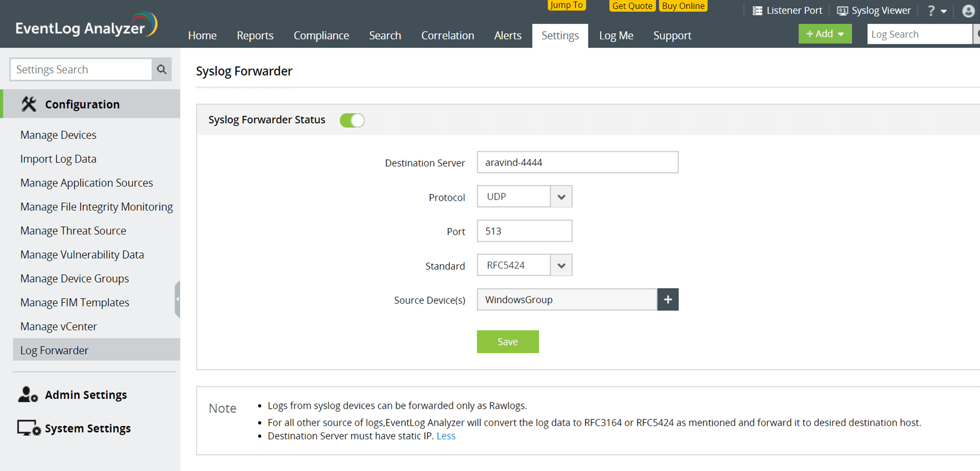Launch the Syslog Viewer icon
Screen dimensions: 980x471
click(x=844, y=10)
